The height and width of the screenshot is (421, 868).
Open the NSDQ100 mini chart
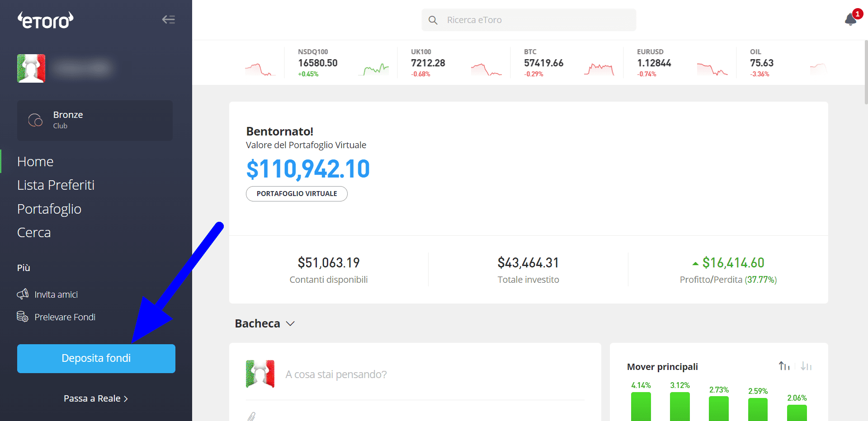[x=374, y=69]
